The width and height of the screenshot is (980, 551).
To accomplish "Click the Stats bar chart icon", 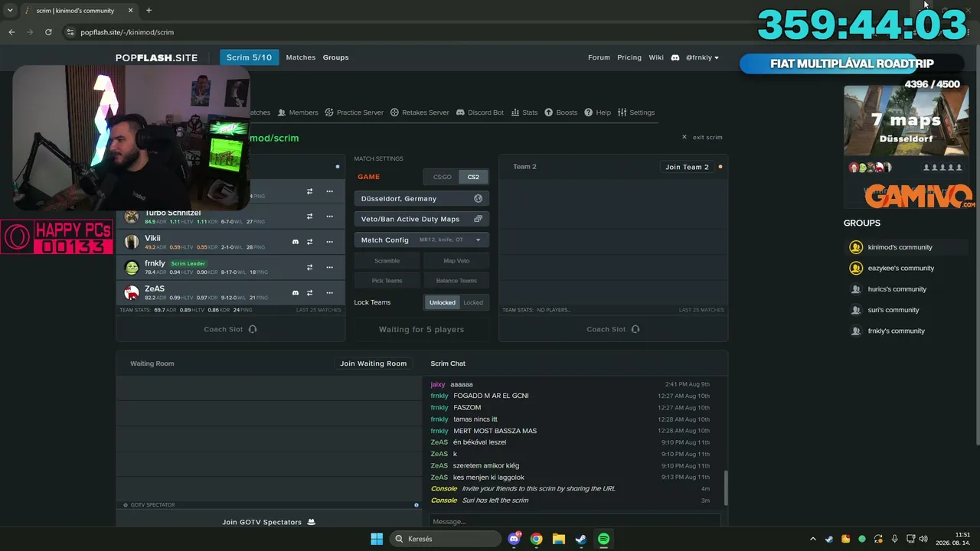I will [x=515, y=112].
